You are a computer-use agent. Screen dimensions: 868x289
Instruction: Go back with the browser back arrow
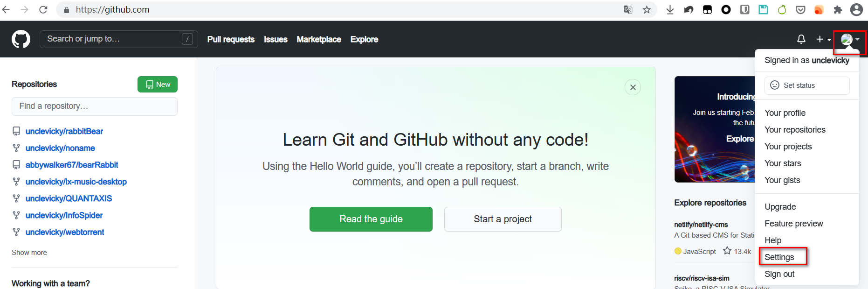(6, 9)
